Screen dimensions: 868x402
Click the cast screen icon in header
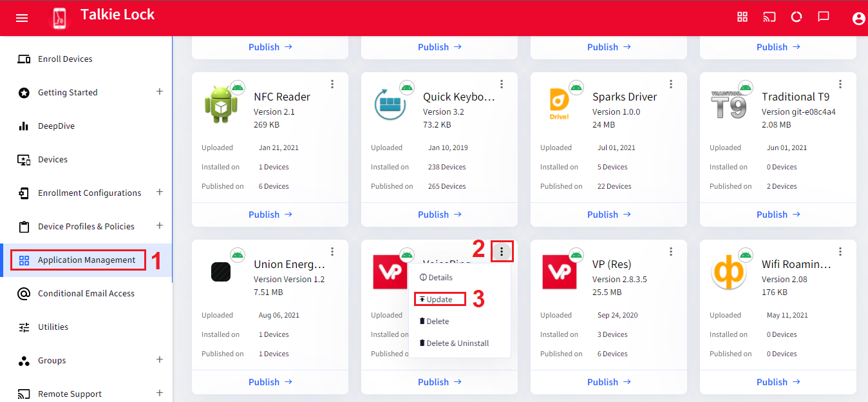[769, 17]
